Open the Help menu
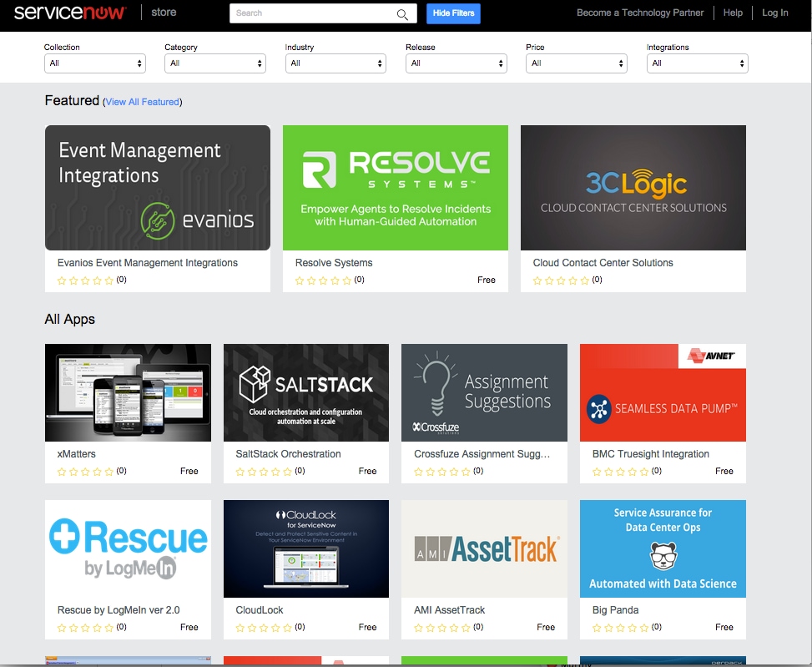The image size is (812, 667). tap(732, 13)
